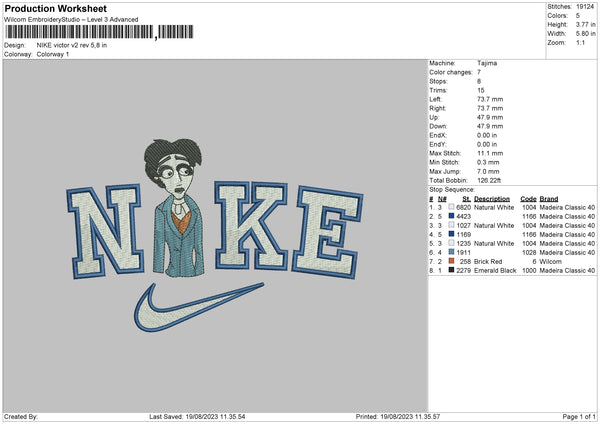The width and height of the screenshot is (600, 424).
Task: Pick the white swatch in the 1235 row
Action: [x=451, y=243]
